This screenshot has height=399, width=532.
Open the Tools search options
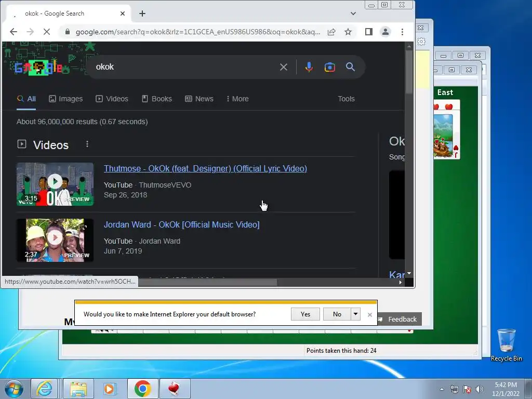346,99
